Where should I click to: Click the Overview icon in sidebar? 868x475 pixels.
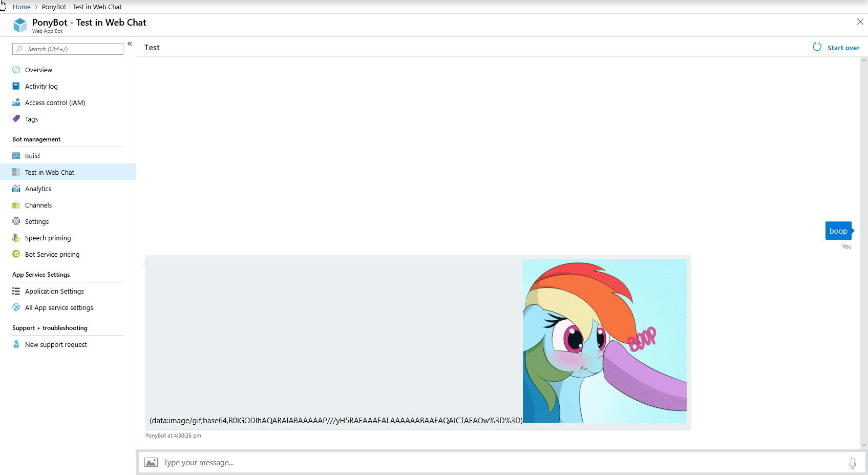(16, 70)
